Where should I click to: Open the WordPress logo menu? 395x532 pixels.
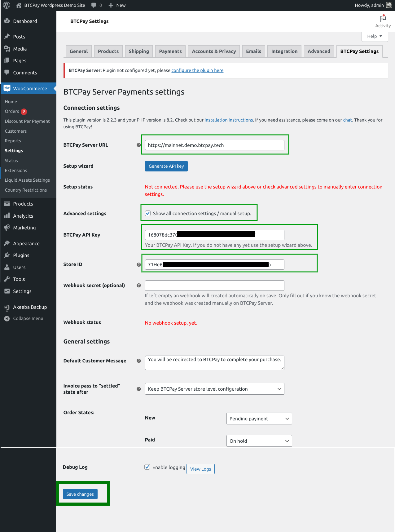[7, 5]
